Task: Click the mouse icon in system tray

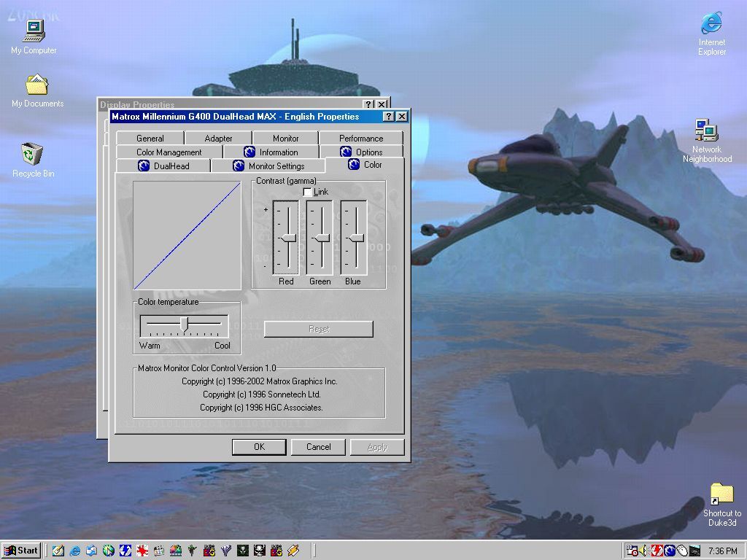Action: [681, 551]
